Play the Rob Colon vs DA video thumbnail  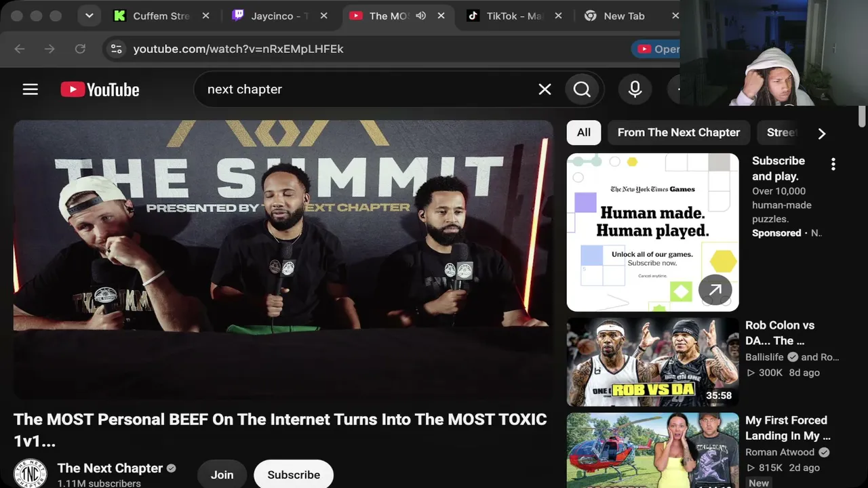tap(653, 362)
